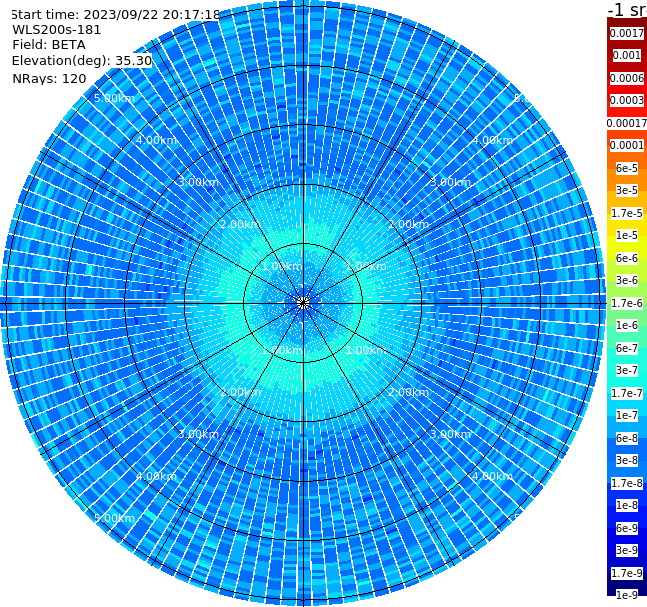Select the 2.00km range label in southwest quadrant
The image size is (647, 607).
point(241,392)
